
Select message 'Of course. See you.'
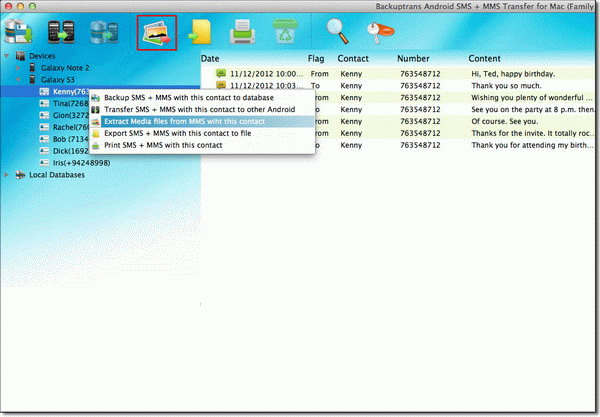505,121
